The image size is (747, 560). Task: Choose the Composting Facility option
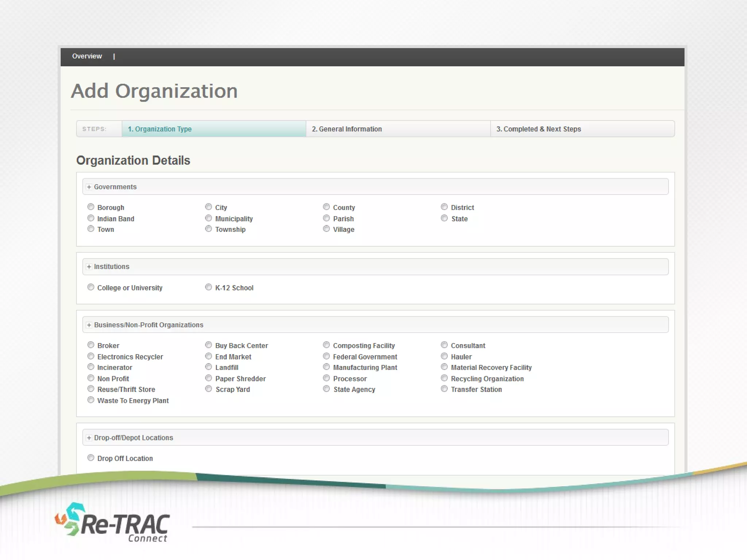click(326, 345)
